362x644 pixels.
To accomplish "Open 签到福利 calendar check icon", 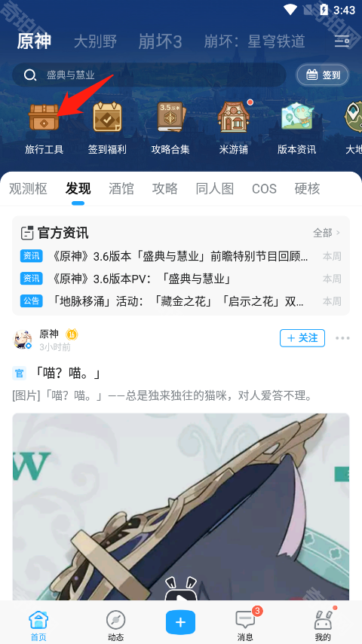I will [x=107, y=117].
